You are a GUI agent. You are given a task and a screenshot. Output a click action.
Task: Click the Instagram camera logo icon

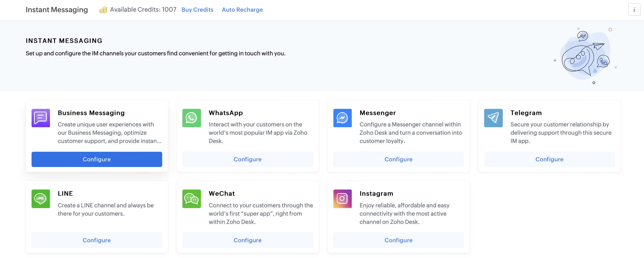click(x=342, y=199)
